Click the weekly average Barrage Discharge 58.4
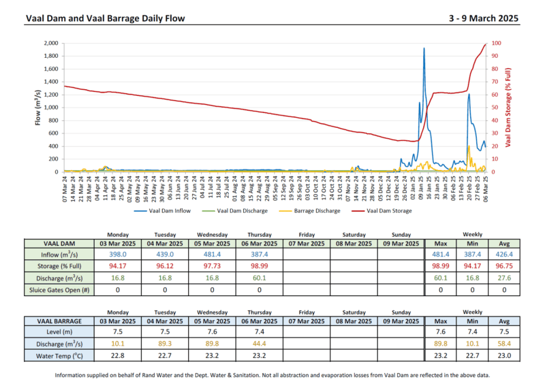 (x=504, y=344)
